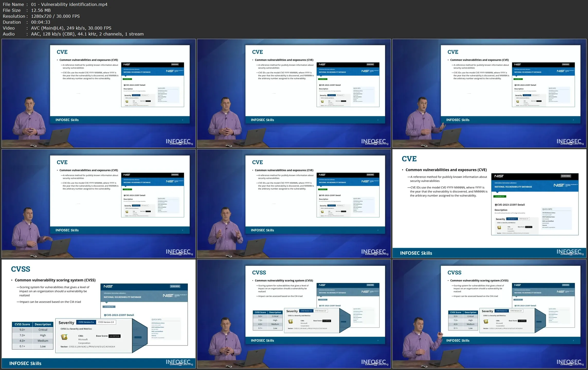
Task: Click bug icon beside CVE-2023-23397 Detail, full-screen CVE slide
Action: [496, 205]
